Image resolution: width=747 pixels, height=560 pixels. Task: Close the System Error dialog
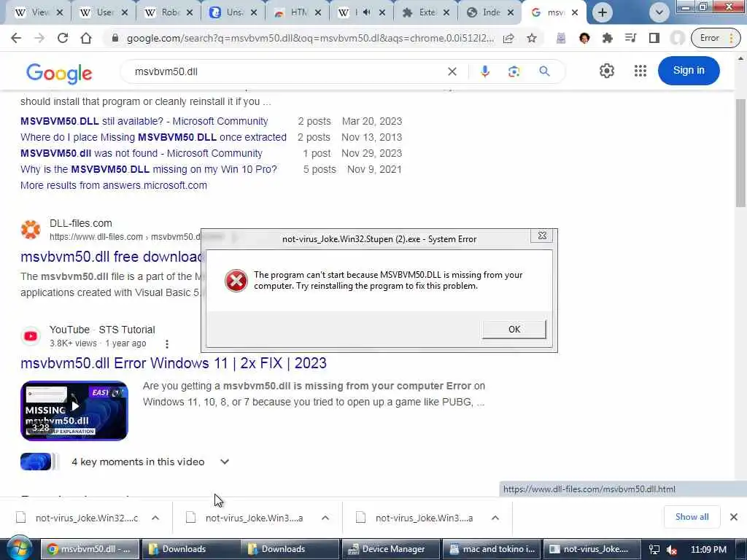pos(542,236)
